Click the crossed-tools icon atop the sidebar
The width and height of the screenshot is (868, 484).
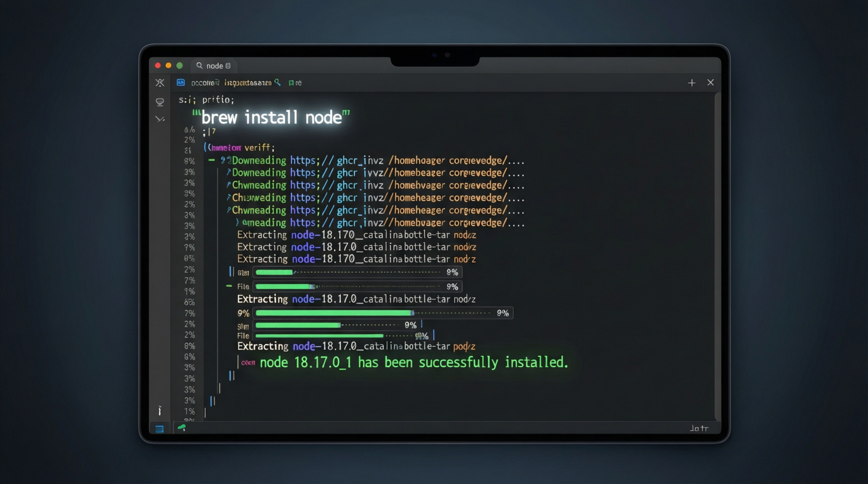[x=160, y=83]
